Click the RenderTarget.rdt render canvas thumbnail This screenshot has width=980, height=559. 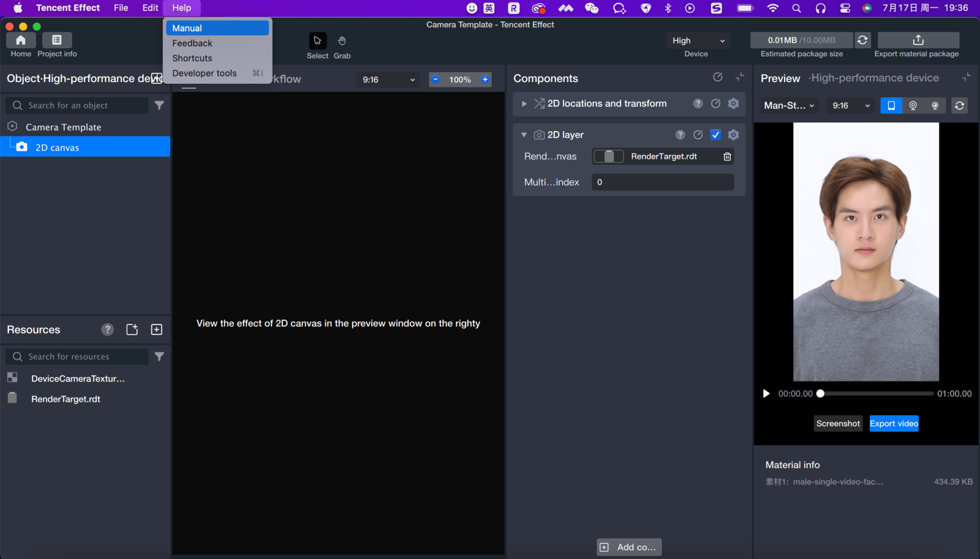pos(609,156)
